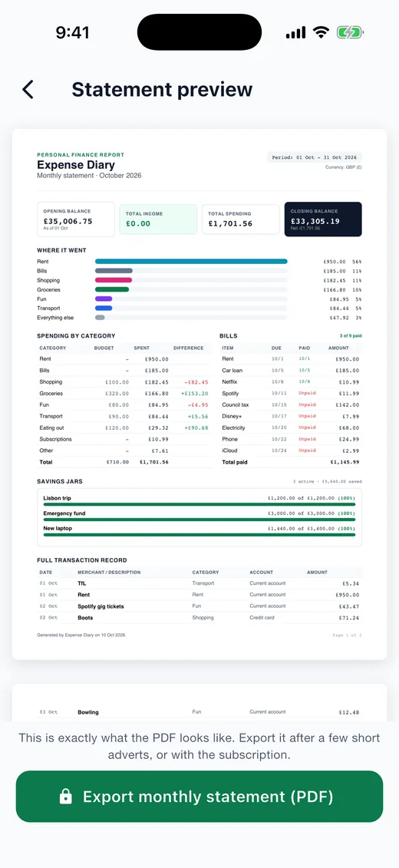Tap the purple Fun bar in Where It Went
This screenshot has width=399, height=868.
104,299
